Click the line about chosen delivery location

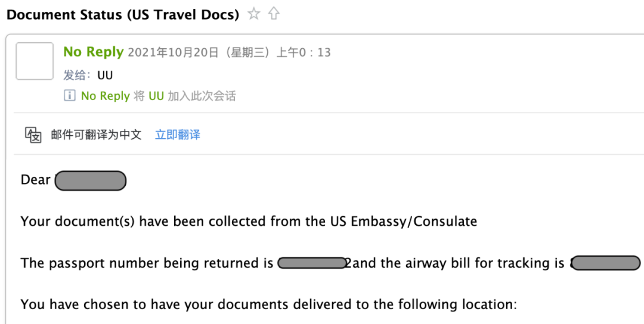pos(268,304)
